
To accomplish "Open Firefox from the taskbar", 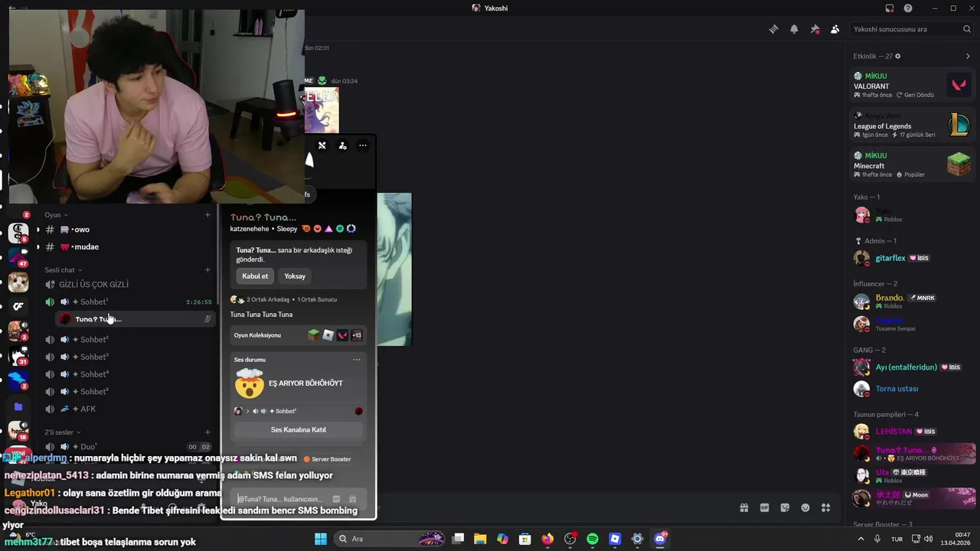I will (x=547, y=539).
